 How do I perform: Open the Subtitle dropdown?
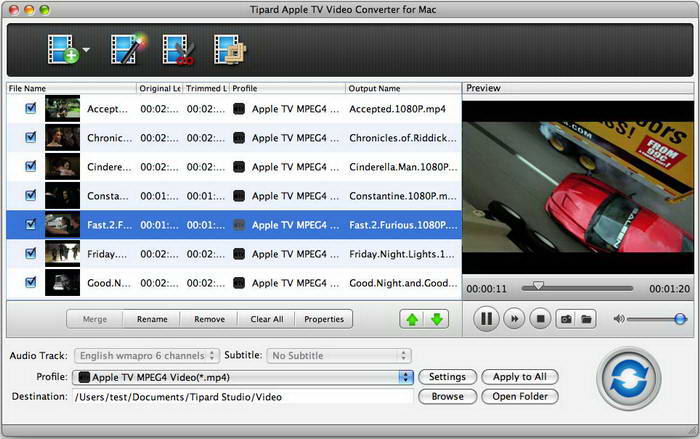339,356
